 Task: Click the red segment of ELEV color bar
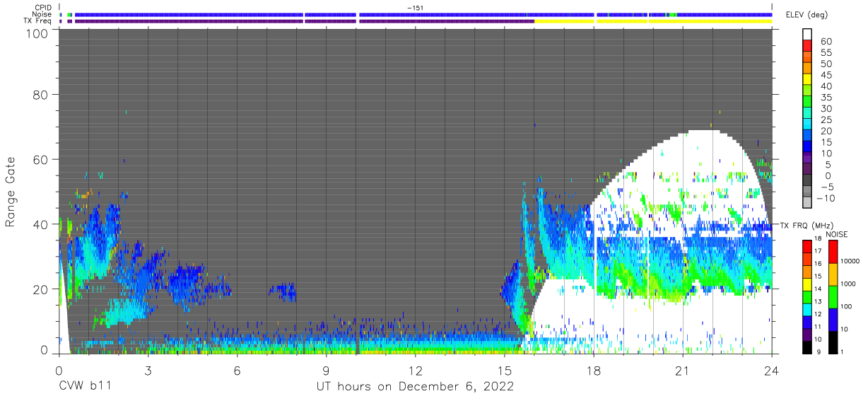click(x=808, y=47)
